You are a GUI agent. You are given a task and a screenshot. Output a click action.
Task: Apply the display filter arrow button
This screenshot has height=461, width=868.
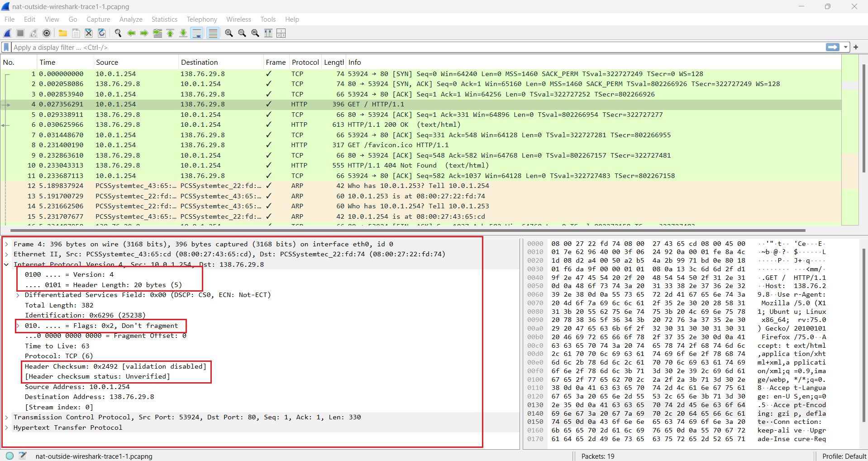click(x=833, y=47)
